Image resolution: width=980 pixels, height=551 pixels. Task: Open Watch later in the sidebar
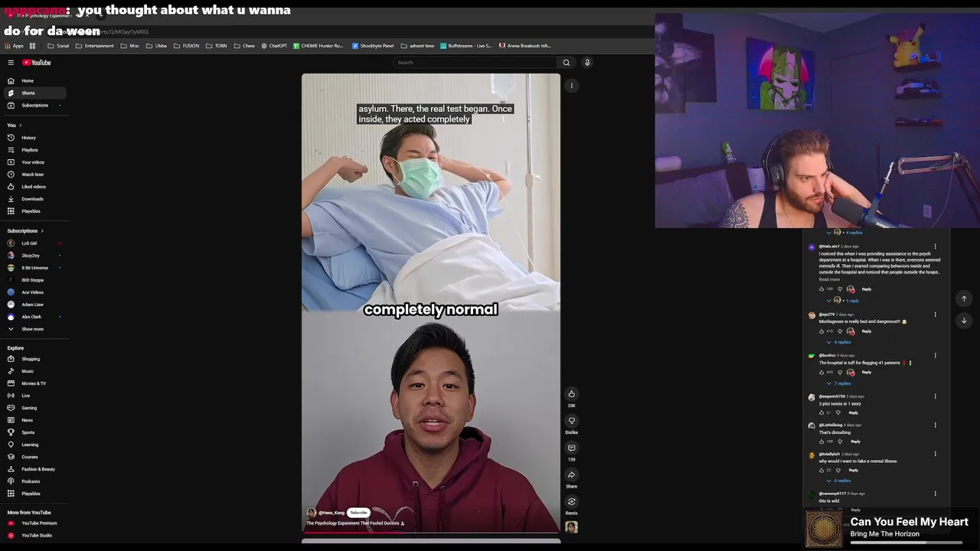(x=34, y=174)
